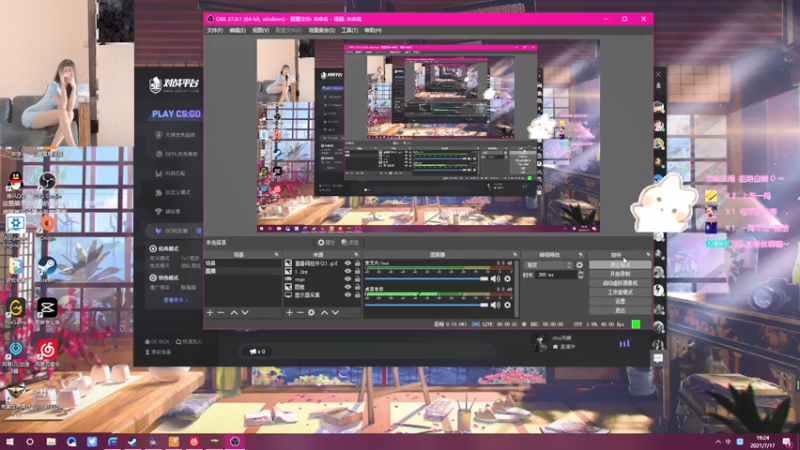This screenshot has height=450, width=800.
Task: Toggle lock on 1.jpg source
Action: pos(357,271)
